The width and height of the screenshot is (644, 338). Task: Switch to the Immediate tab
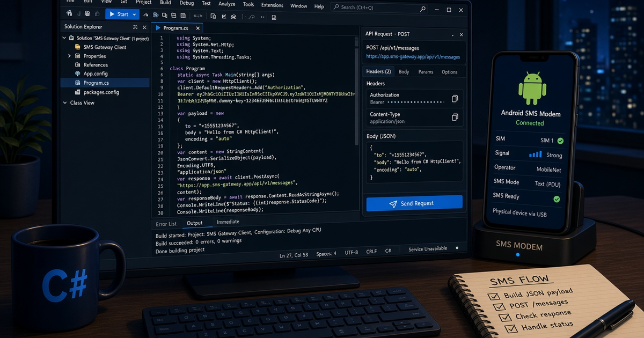[228, 222]
